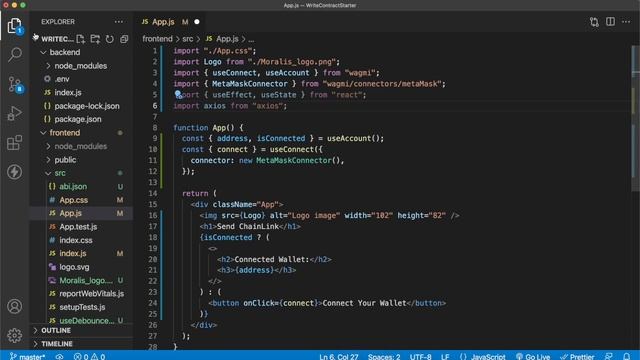Open the Source Control view

[x=15, y=84]
